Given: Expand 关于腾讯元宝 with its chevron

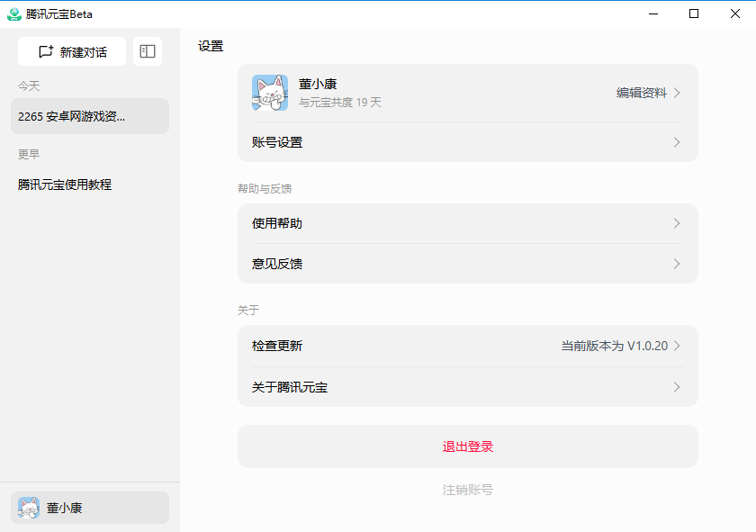Looking at the screenshot, I should point(677,387).
